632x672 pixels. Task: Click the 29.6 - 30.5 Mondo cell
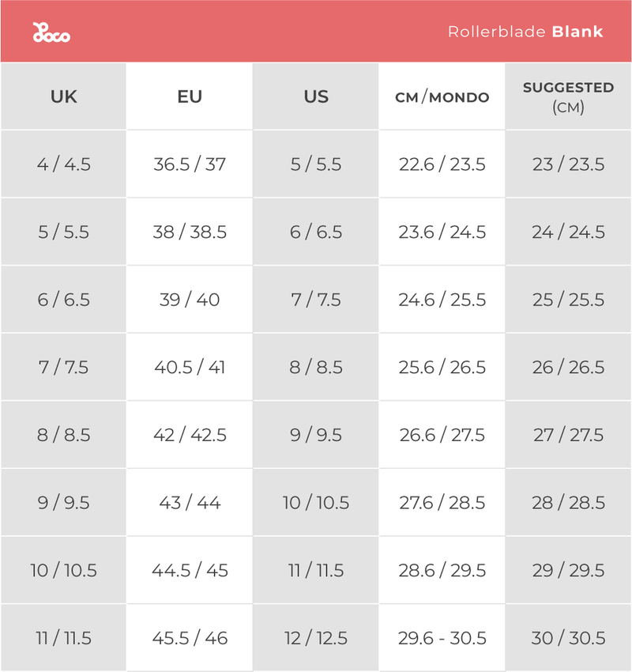coord(442,638)
